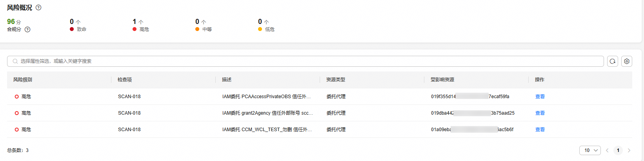Go to the next page arrow
644x161 pixels.
click(629, 150)
